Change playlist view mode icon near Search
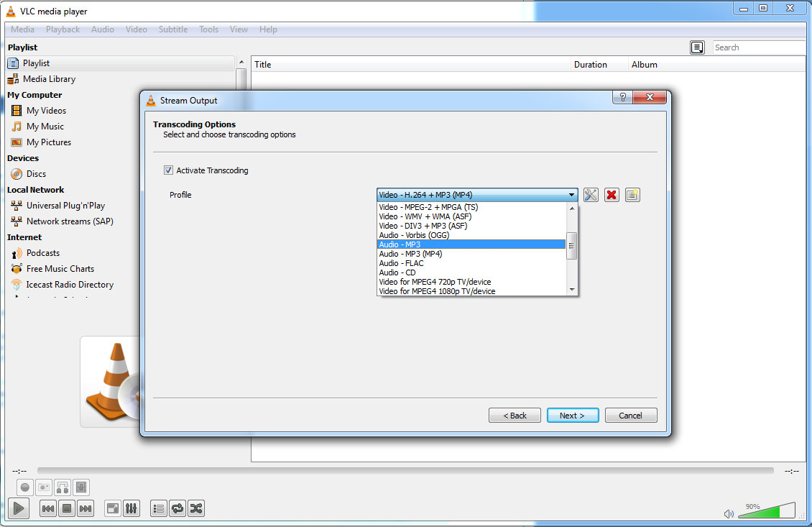The image size is (812, 527). tap(697, 47)
